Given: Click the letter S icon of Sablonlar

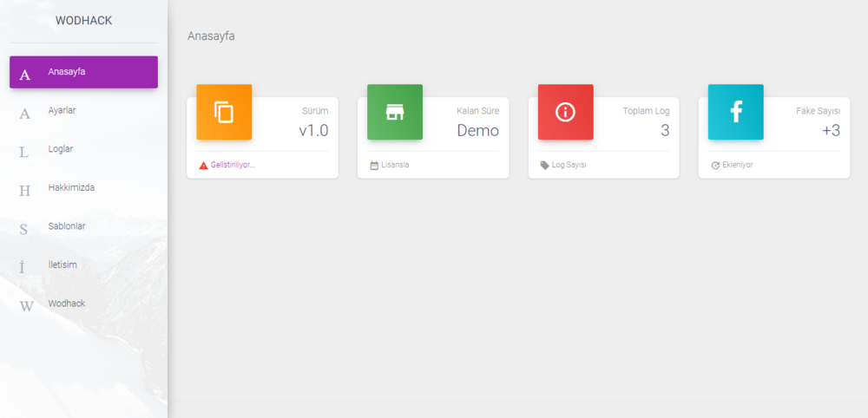Looking at the screenshot, I should (x=23, y=230).
